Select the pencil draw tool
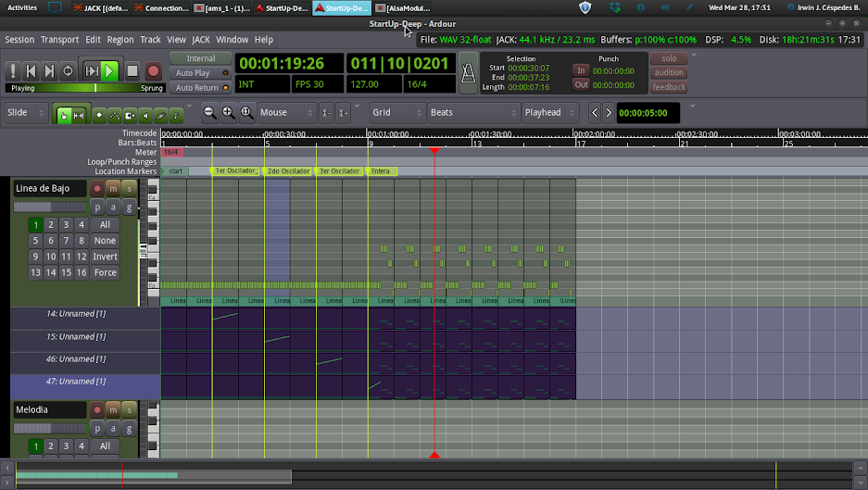The width and height of the screenshot is (868, 490). pos(160,115)
